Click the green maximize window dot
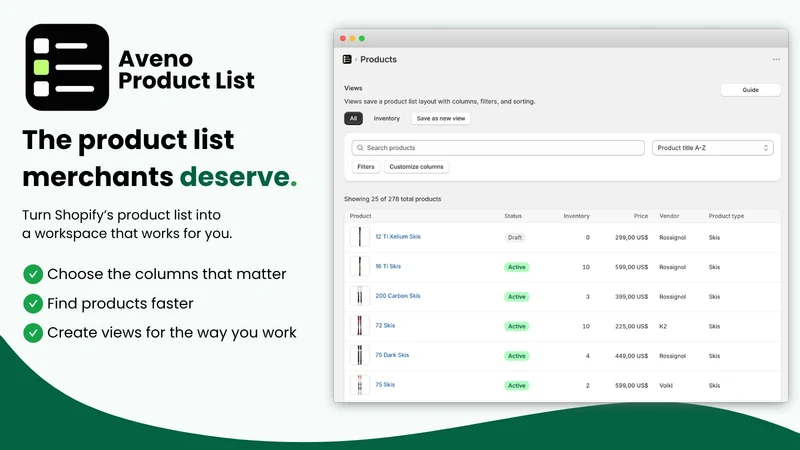 [362, 38]
